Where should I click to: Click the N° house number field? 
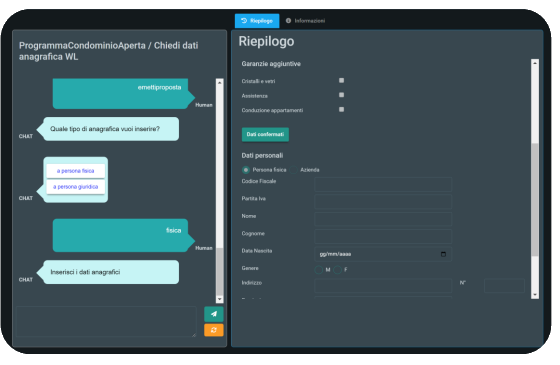[x=504, y=285]
